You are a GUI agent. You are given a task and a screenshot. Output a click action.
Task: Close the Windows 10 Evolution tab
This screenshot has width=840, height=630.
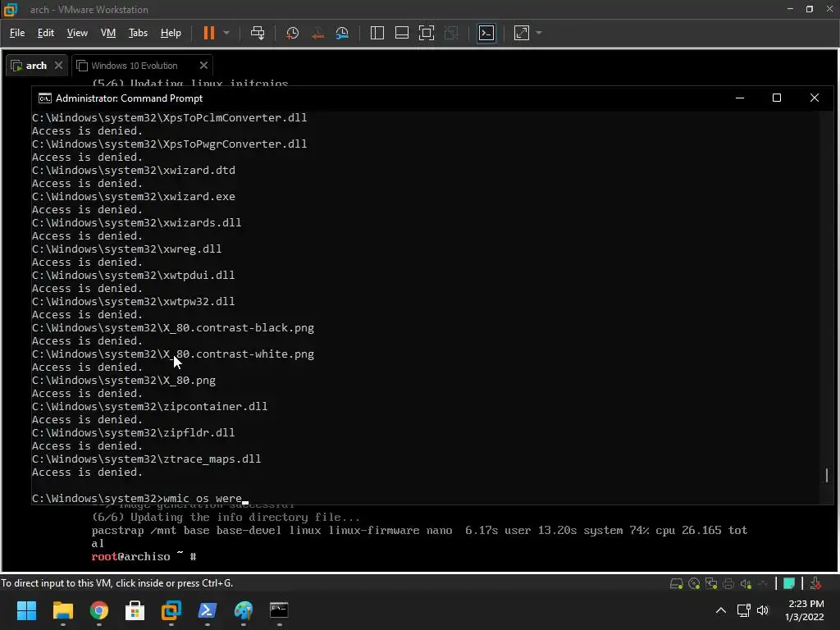point(203,66)
